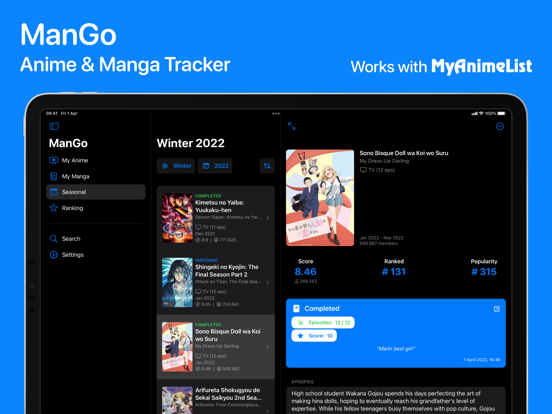
Task: Open the 2022 year dropdown
Action: [215, 166]
